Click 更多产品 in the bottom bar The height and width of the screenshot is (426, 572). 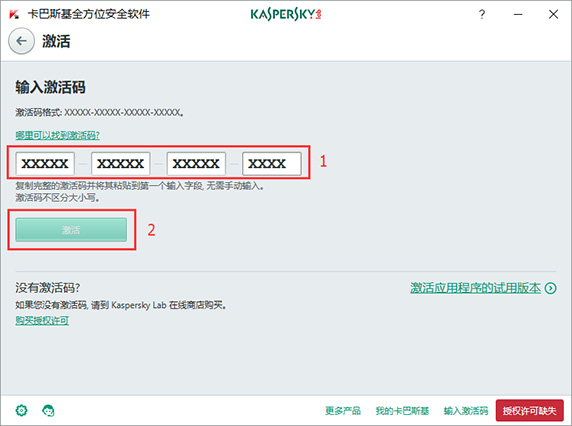343,411
